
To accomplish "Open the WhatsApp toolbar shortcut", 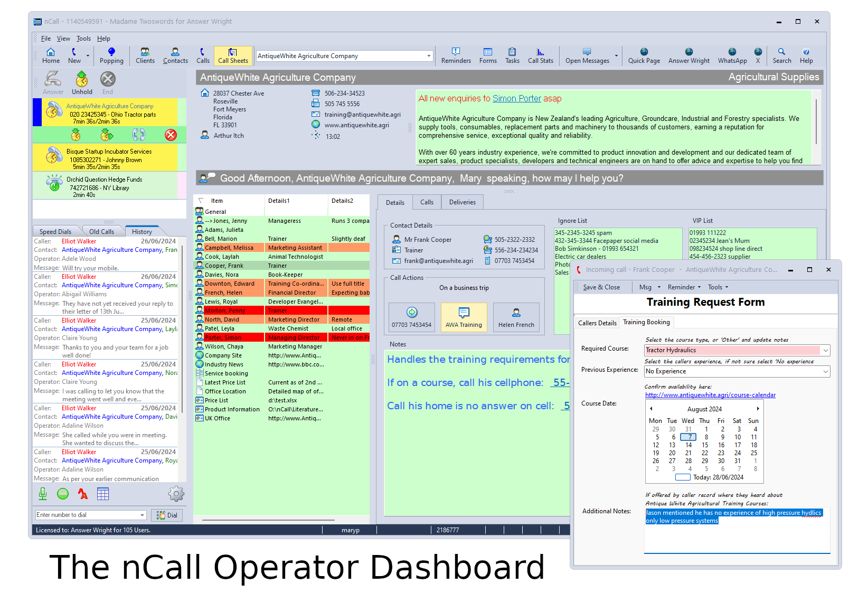I will point(732,55).
